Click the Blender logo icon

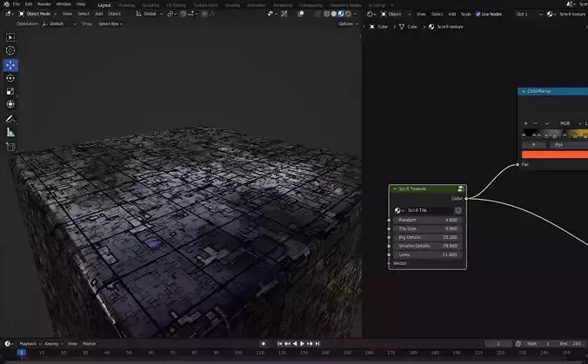pos(6,4)
